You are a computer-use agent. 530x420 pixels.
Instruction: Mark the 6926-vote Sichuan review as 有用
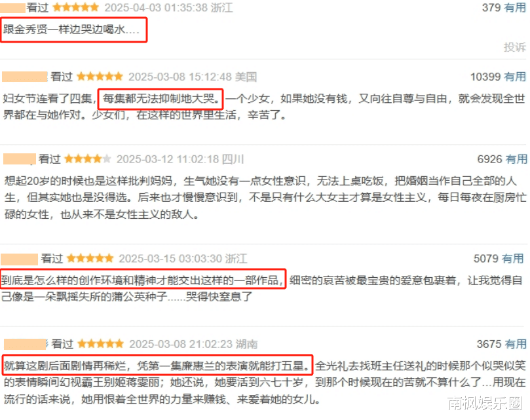pos(516,159)
